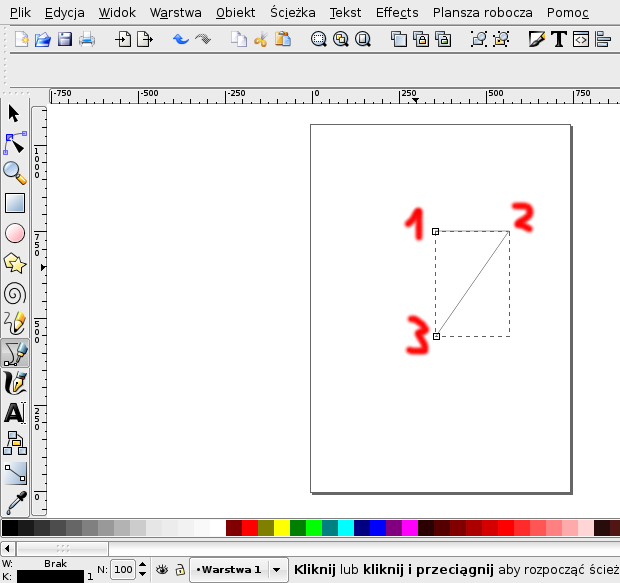The height and width of the screenshot is (583, 620).
Task: Select the Star polygon tool
Action: click(x=14, y=263)
